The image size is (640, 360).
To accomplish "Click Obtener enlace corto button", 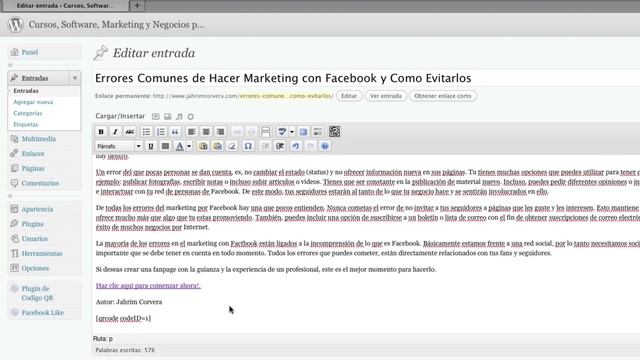I will [x=443, y=96].
